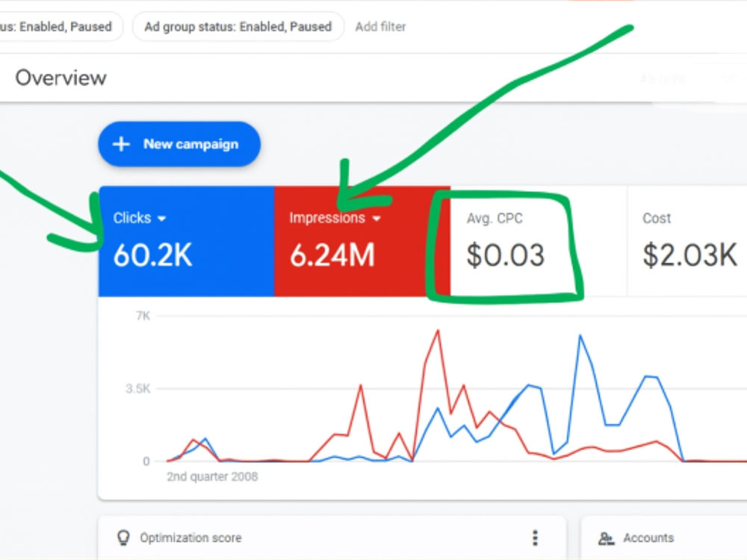
Task: Click the Accounts people icon
Action: point(606,538)
